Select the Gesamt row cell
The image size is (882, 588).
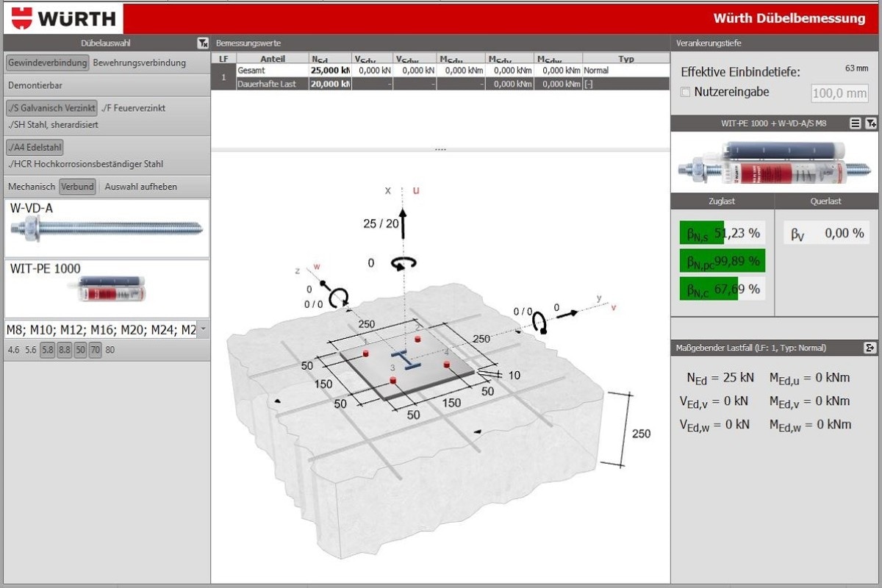pos(272,71)
